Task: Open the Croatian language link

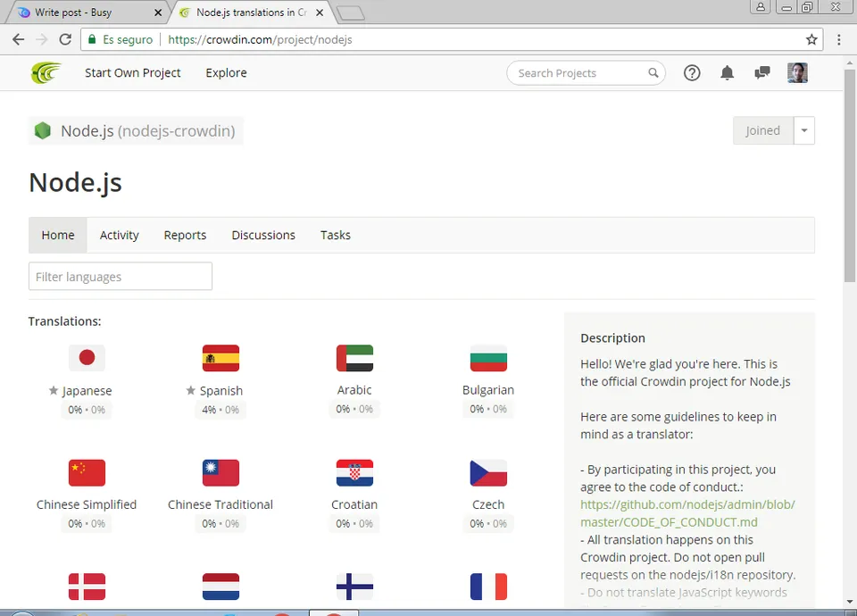Action: (x=354, y=504)
